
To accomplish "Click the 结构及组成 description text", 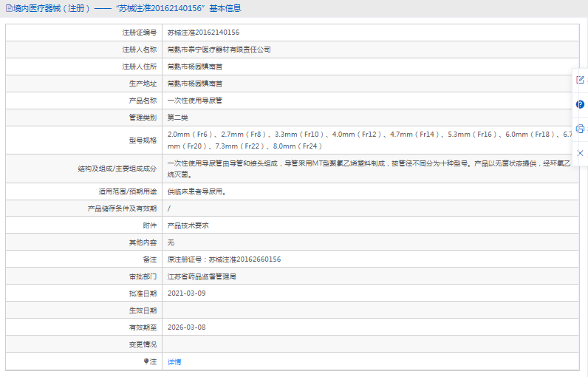I will [369, 169].
